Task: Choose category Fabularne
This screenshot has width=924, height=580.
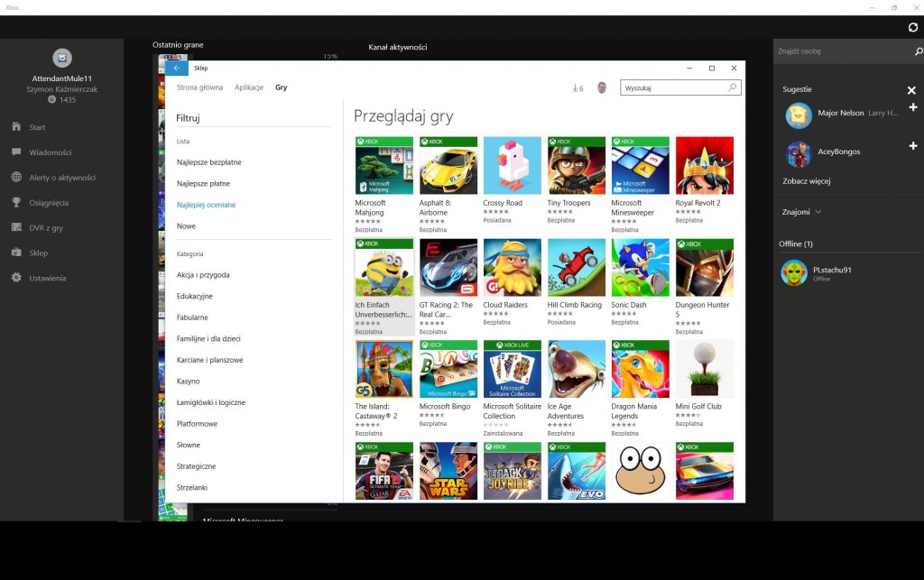Action: click(193, 318)
